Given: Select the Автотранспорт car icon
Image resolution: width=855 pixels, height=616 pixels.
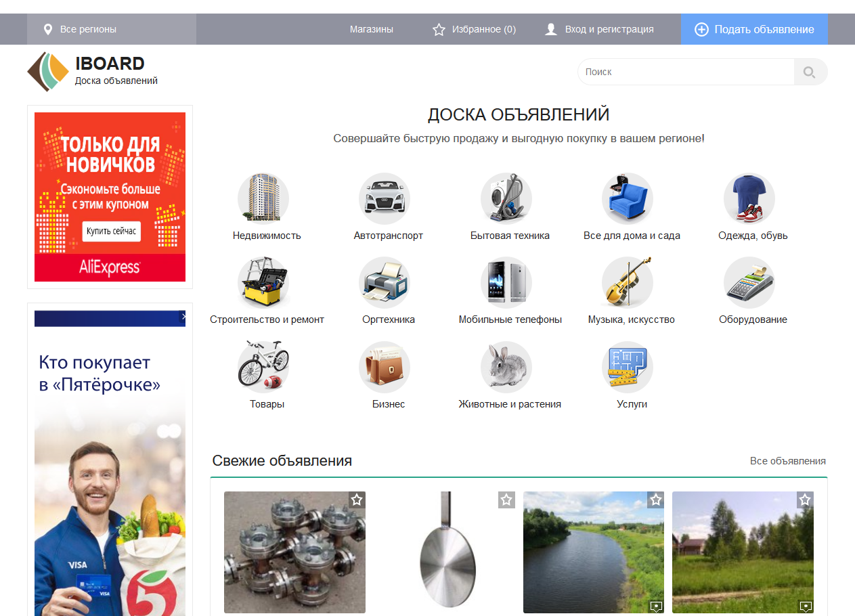Looking at the screenshot, I should [385, 198].
